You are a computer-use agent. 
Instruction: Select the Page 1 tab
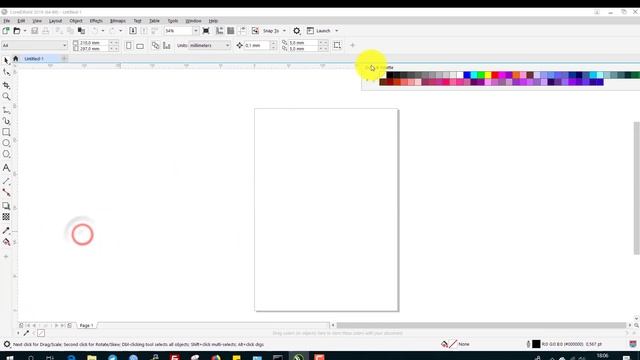coord(87,325)
